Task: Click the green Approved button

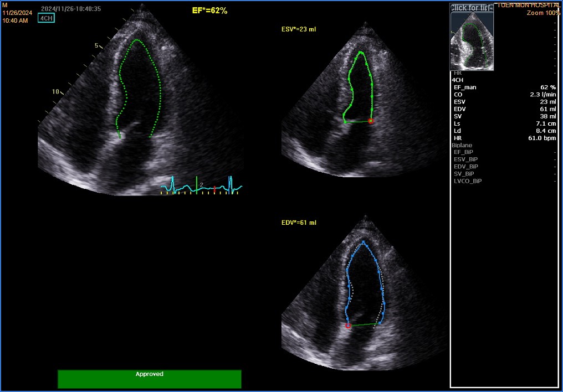Action: (x=149, y=379)
